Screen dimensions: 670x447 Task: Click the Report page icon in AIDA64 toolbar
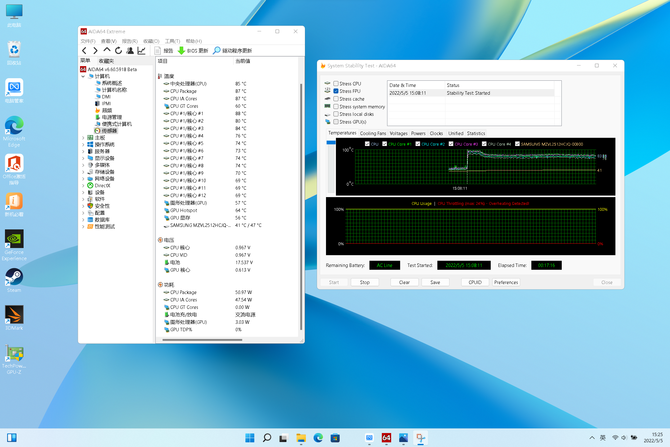(x=158, y=50)
